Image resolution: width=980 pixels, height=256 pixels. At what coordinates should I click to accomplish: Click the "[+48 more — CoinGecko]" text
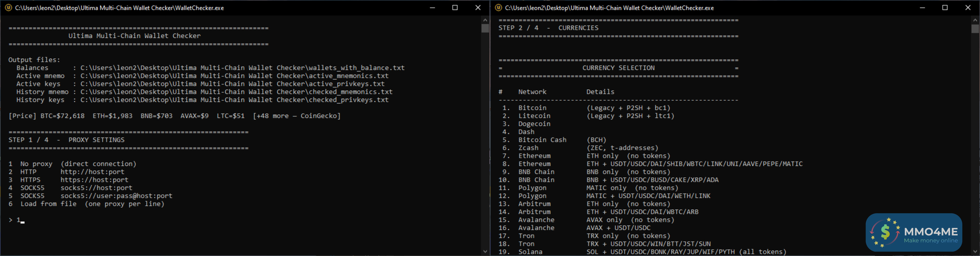(297, 116)
